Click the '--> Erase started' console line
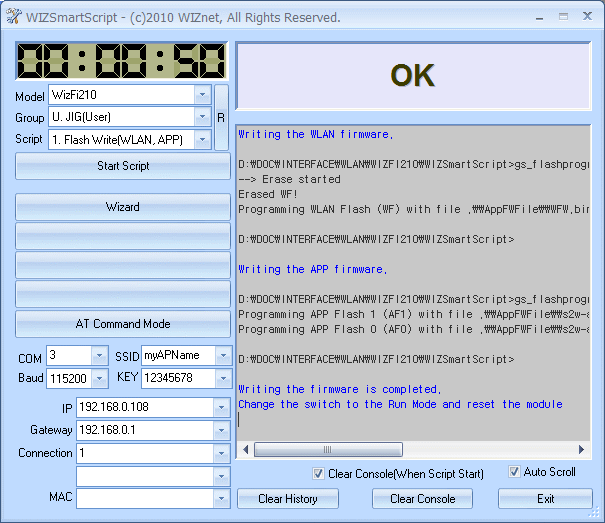Image resolution: width=605 pixels, height=523 pixels. 289,179
